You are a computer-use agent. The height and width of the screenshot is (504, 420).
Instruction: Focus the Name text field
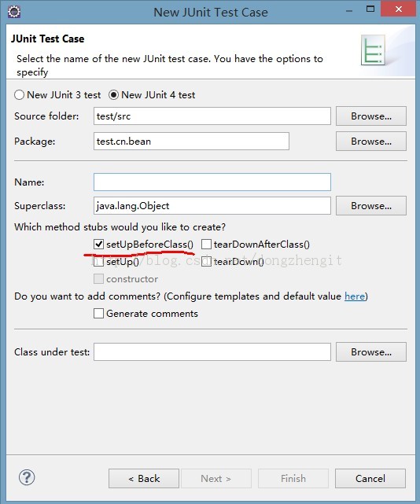coord(212,182)
